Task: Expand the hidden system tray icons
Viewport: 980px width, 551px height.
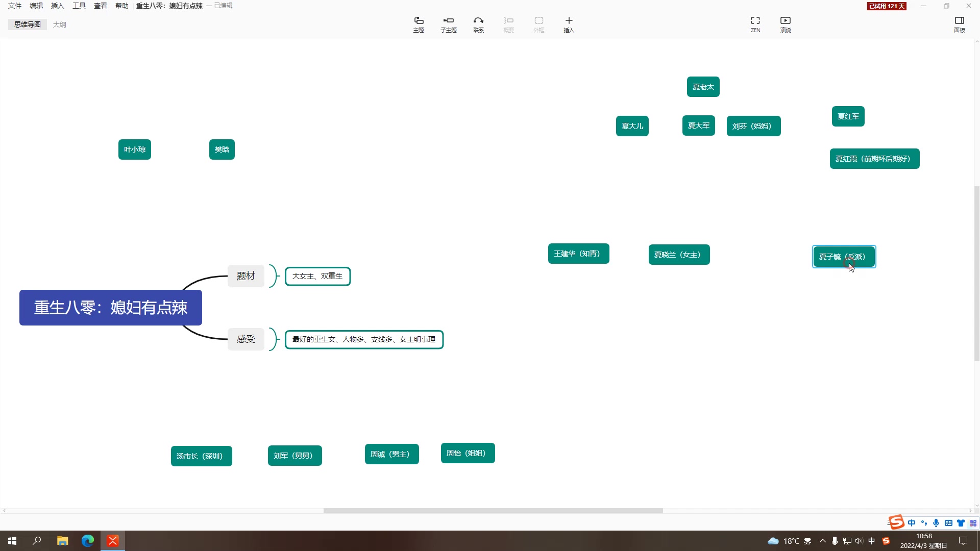Action: tap(823, 541)
